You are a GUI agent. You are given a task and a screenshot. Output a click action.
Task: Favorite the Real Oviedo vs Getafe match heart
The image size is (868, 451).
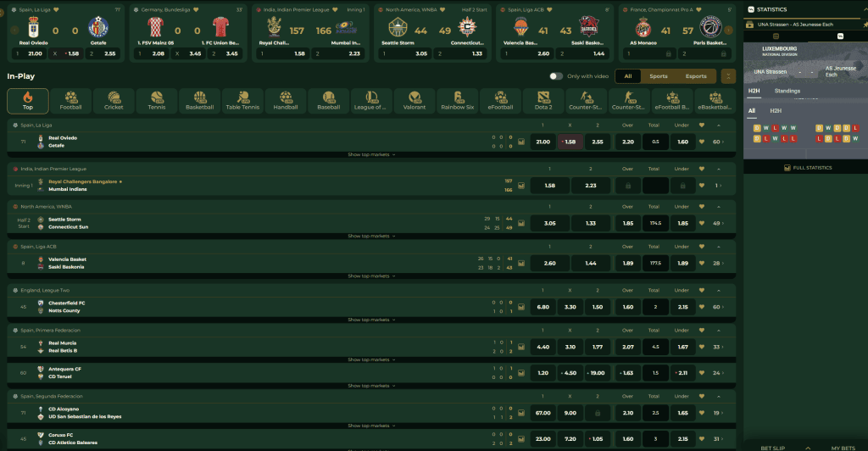click(x=702, y=142)
